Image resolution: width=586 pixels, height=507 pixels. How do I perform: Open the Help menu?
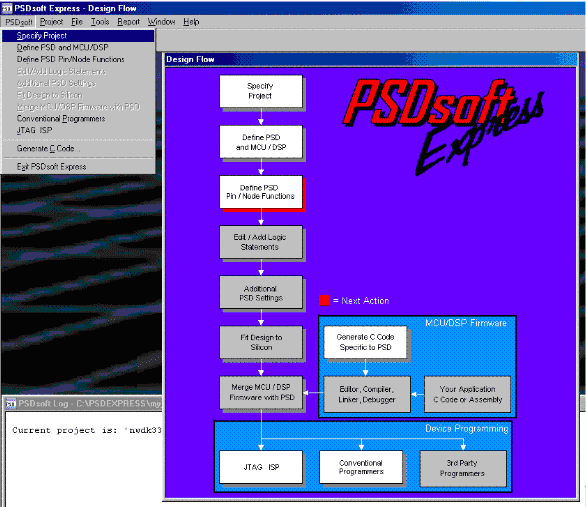(x=191, y=22)
